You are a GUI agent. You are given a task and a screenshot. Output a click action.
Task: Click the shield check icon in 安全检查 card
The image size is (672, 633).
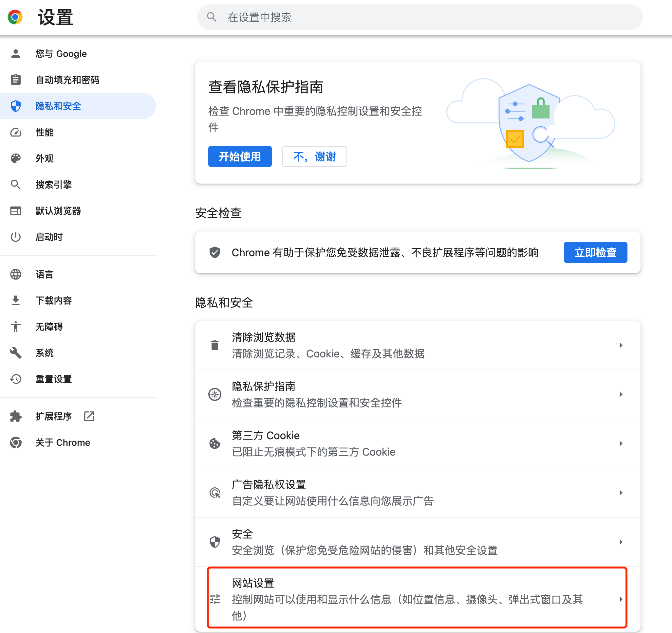point(215,252)
